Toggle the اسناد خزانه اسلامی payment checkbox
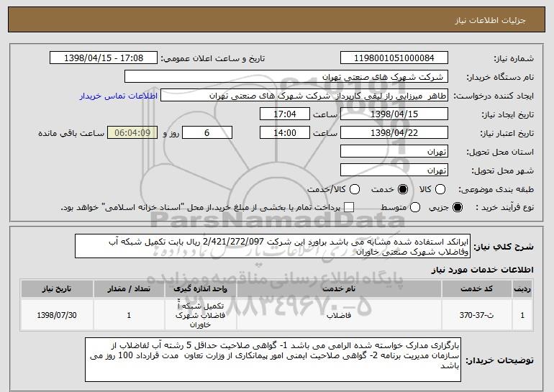Image resolution: width=554 pixels, height=392 pixels. click(x=349, y=207)
